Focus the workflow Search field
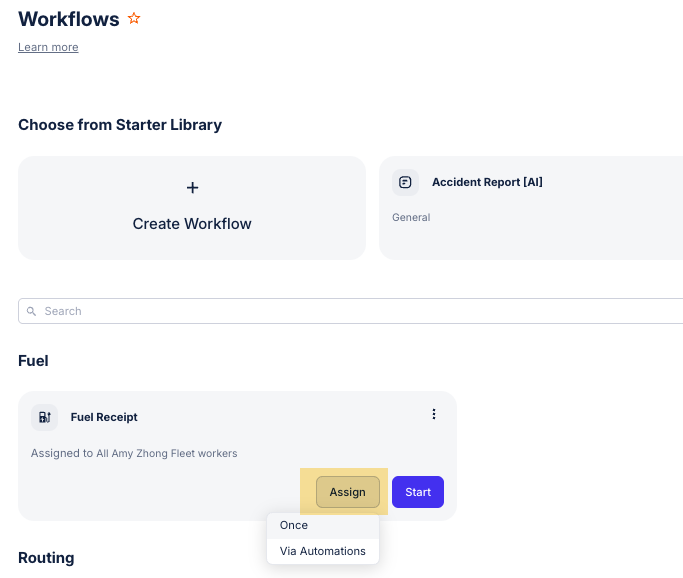This screenshot has height=578, width=683. [351, 311]
